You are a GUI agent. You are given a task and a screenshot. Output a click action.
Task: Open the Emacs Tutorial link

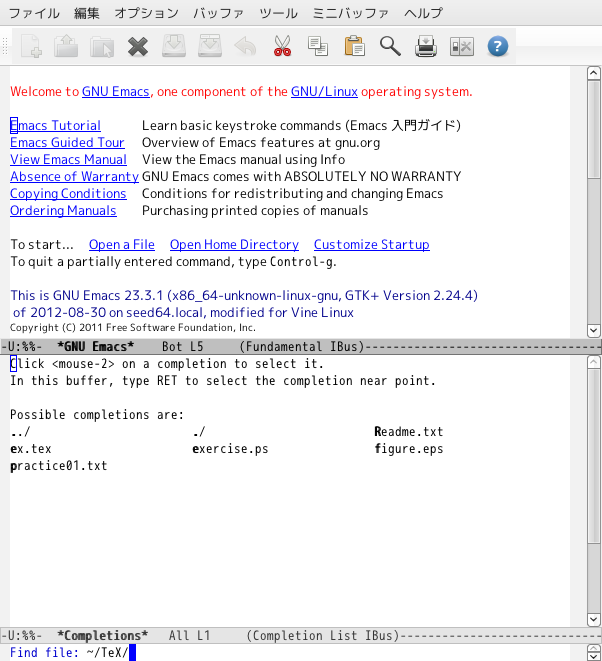tap(55, 126)
